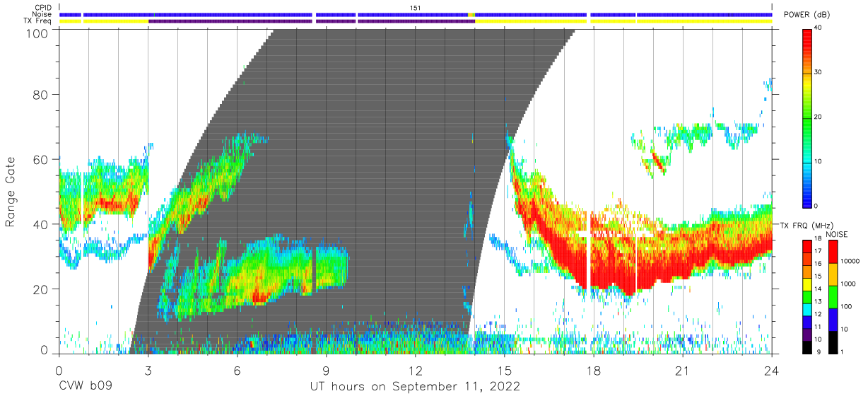Viewport: 868px width, 401px height.
Task: Click noise scale value 1000
Action: (x=847, y=284)
